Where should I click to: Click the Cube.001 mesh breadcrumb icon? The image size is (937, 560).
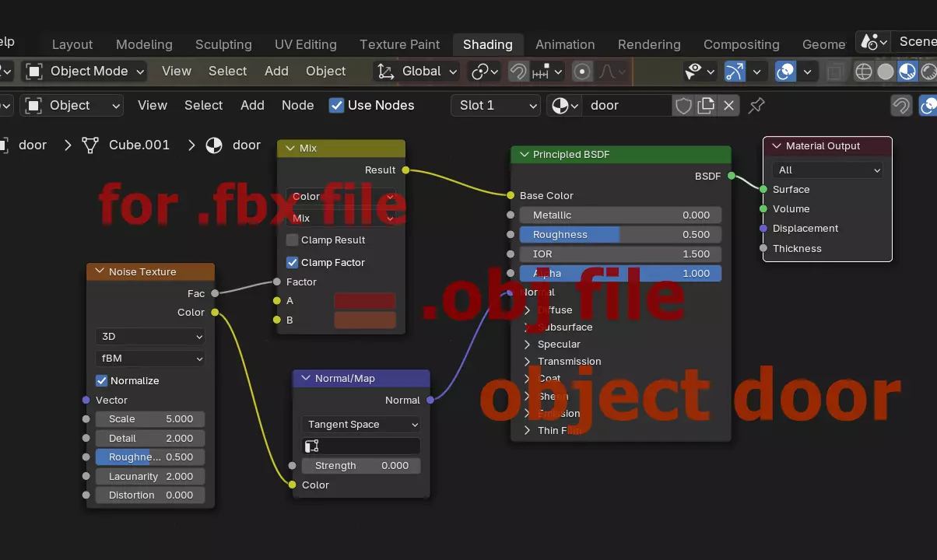(x=91, y=145)
